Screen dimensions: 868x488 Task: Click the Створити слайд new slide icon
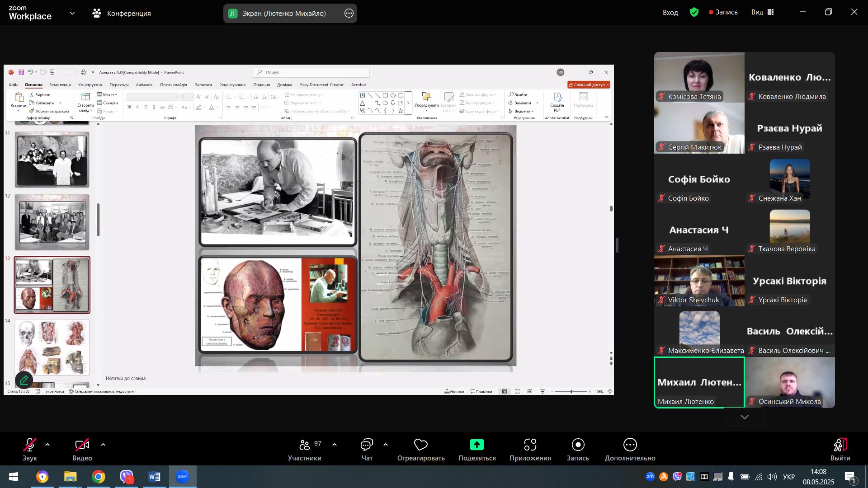tap(85, 97)
